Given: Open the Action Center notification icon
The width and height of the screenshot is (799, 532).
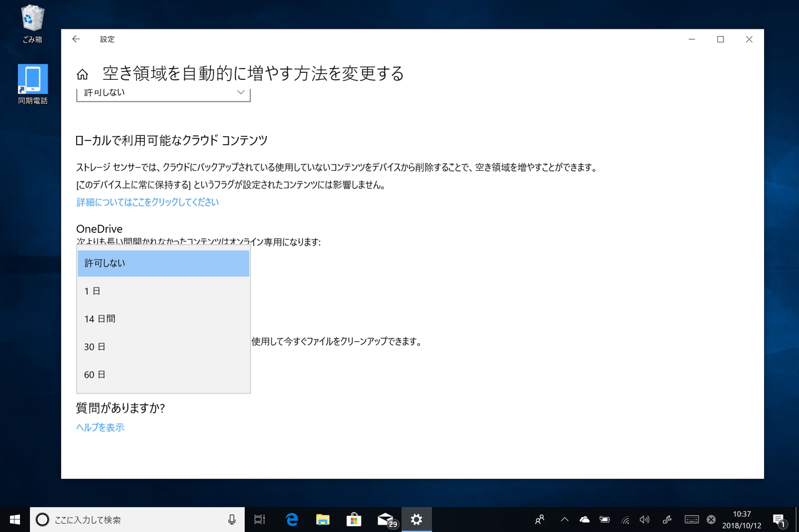Looking at the screenshot, I should pos(779,520).
